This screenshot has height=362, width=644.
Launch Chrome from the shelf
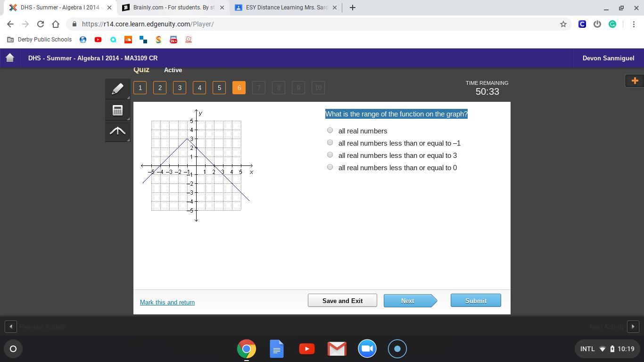click(x=246, y=349)
